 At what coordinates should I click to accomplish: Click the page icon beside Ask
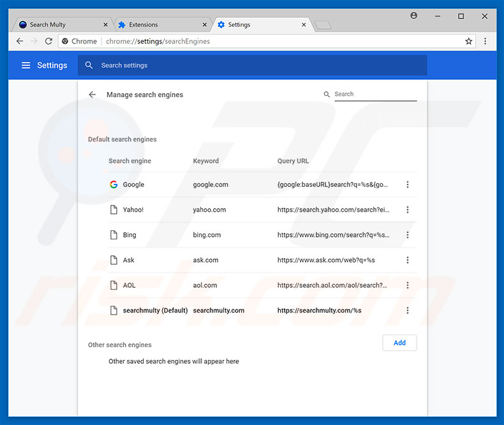click(x=114, y=260)
